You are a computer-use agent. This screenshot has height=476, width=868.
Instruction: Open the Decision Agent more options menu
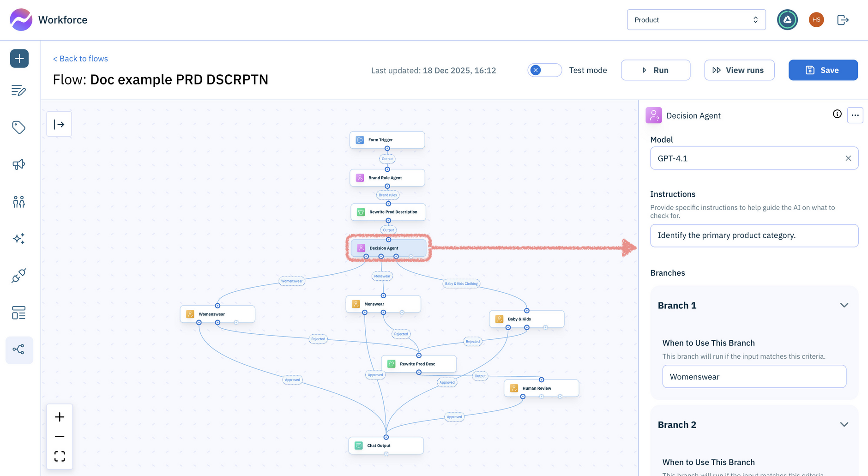tap(855, 115)
